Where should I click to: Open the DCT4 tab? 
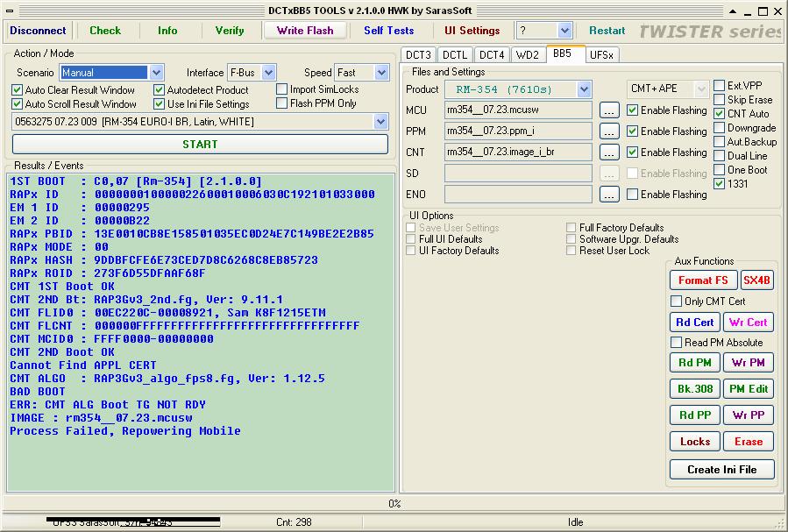[492, 54]
